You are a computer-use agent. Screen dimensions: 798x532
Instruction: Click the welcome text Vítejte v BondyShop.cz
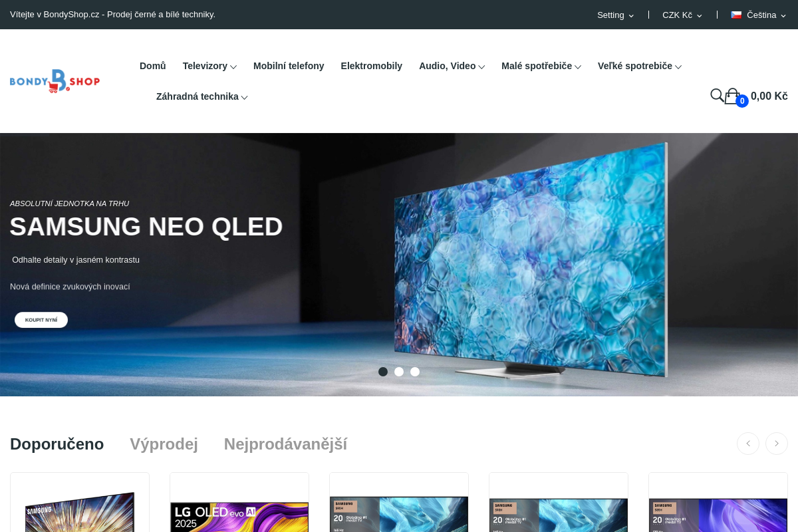112,15
